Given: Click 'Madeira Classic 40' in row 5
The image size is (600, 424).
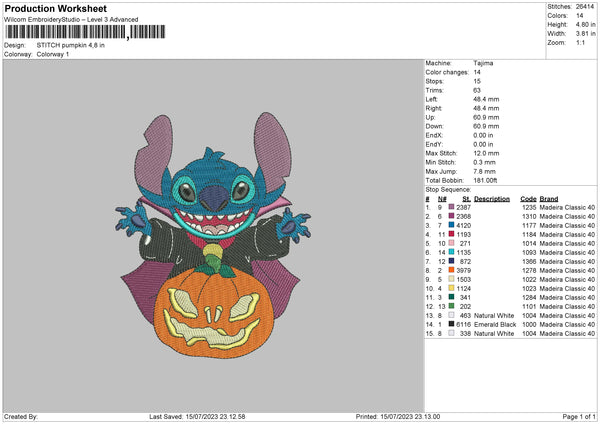Looking at the screenshot, I should click(x=567, y=243).
